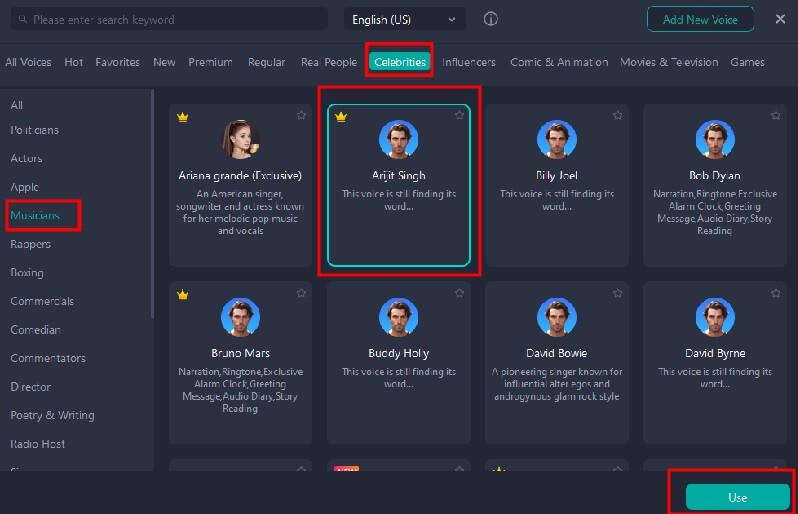
Task: Open the Influencers tab
Action: click(x=469, y=62)
